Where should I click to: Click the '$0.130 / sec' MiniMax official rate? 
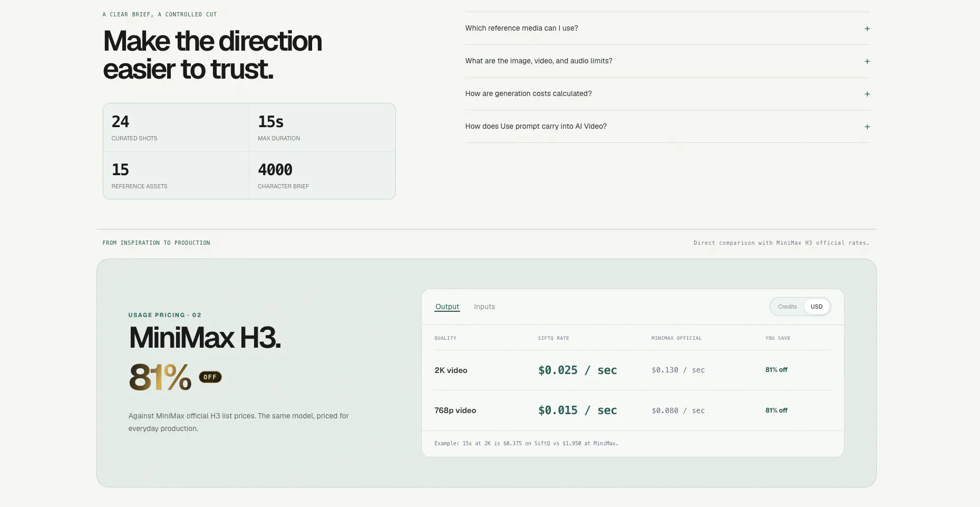[678, 370]
